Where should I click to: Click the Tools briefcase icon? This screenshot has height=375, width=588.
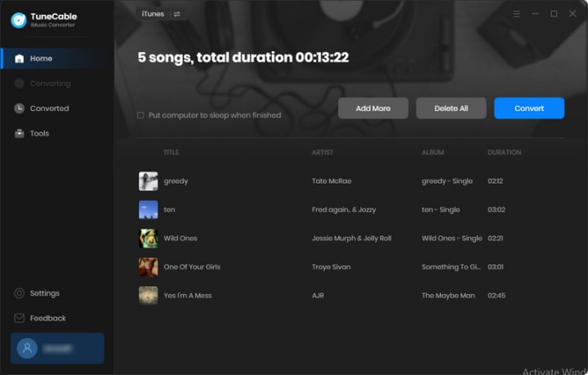point(19,133)
